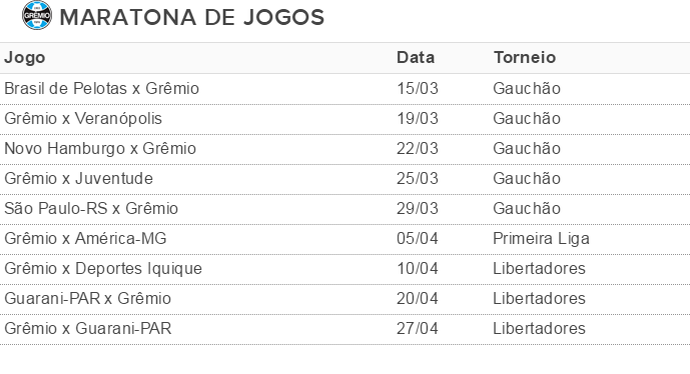Click the Grêmio club crest icon

tap(37, 15)
